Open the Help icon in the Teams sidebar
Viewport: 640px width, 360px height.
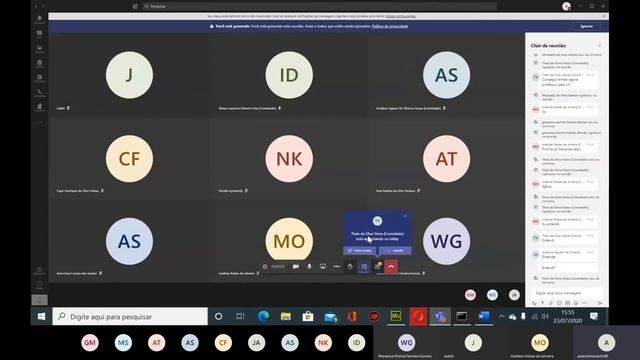click(x=40, y=285)
